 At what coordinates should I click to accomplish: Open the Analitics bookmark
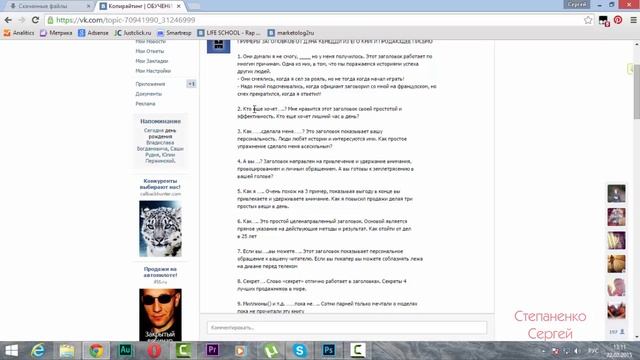coord(19,33)
